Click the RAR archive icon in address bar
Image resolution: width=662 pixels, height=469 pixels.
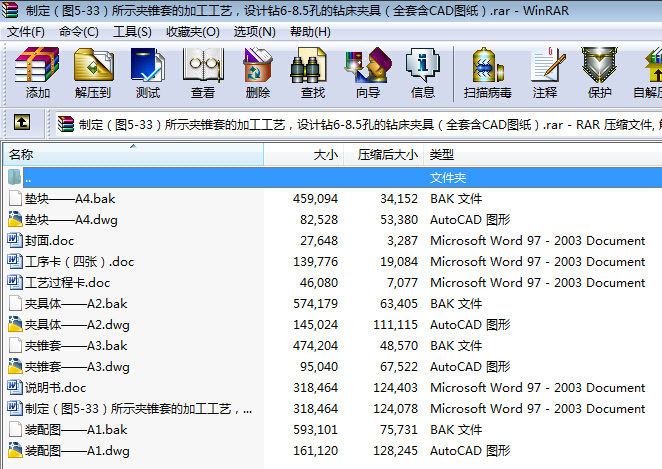tap(66, 124)
